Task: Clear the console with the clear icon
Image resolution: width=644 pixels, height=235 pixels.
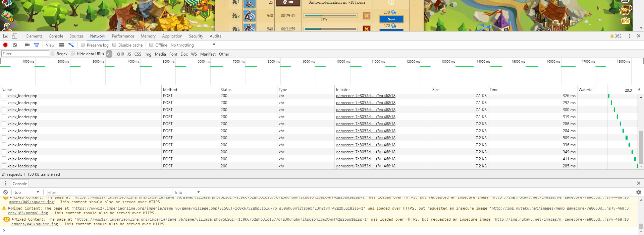Action: tap(5, 192)
